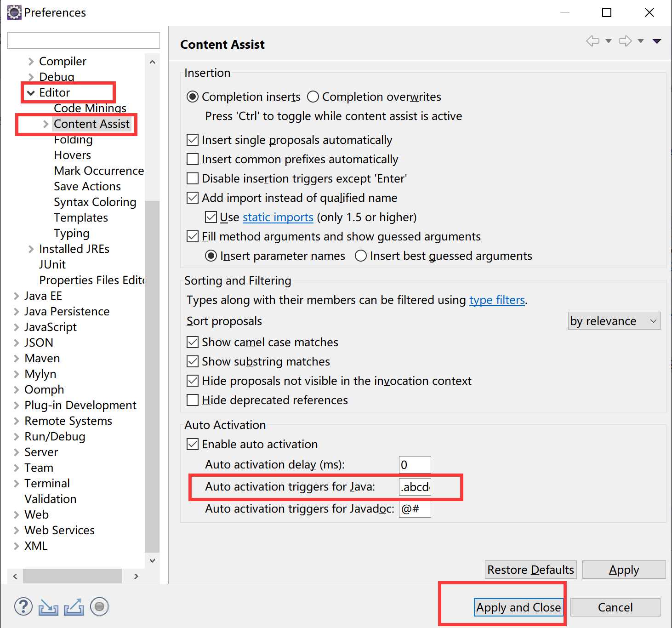Open the type filters link
The image size is (672, 628).
[496, 300]
